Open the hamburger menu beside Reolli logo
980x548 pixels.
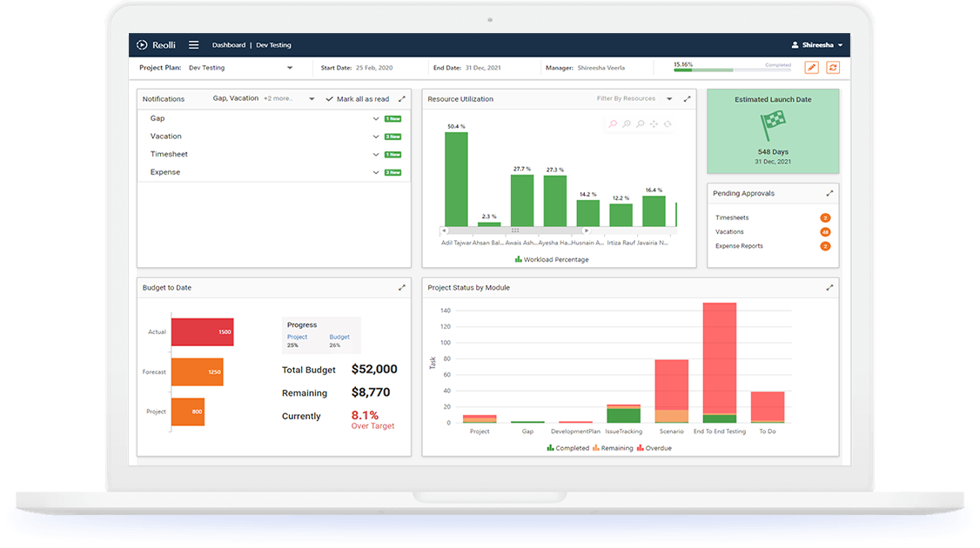pyautogui.click(x=193, y=45)
